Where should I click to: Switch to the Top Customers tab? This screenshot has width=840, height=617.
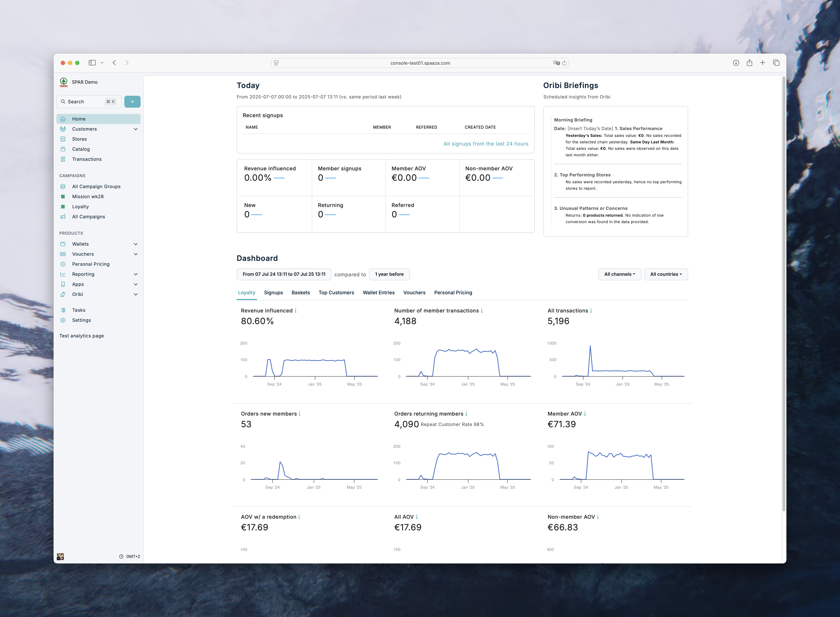tap(336, 293)
